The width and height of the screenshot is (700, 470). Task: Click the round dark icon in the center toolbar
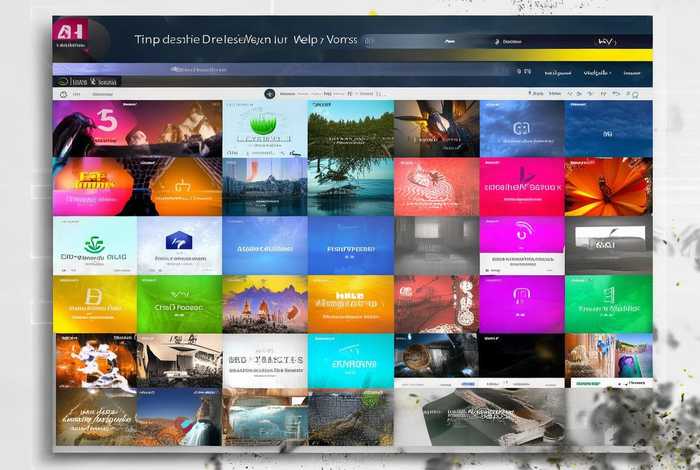click(x=270, y=93)
